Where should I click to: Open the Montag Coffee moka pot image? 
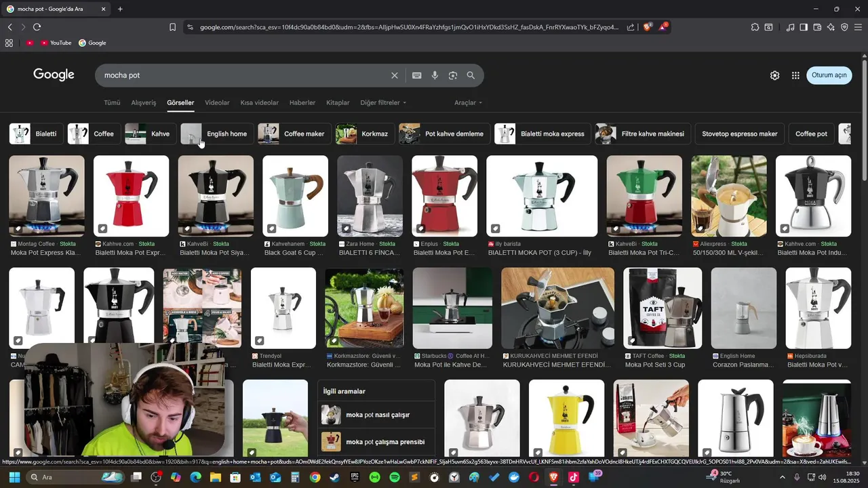point(47,196)
